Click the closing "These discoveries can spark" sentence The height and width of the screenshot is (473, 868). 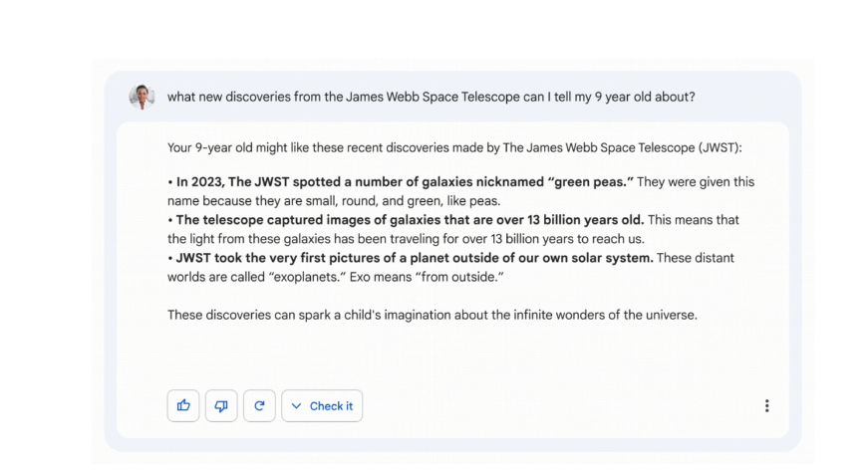pyautogui.click(x=432, y=315)
